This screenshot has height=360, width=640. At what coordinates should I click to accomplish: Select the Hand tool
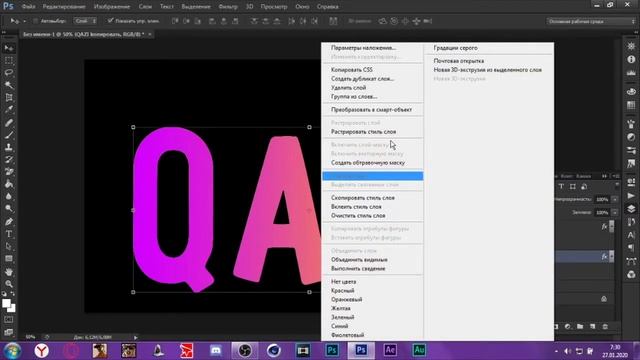(9, 271)
